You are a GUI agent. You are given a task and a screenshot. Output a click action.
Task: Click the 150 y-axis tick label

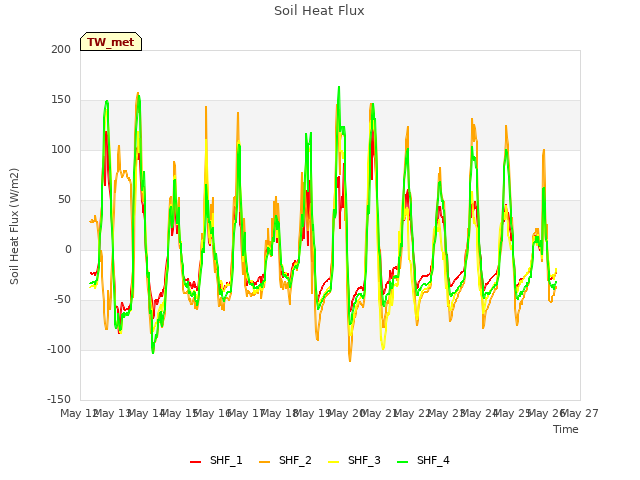(x=61, y=100)
